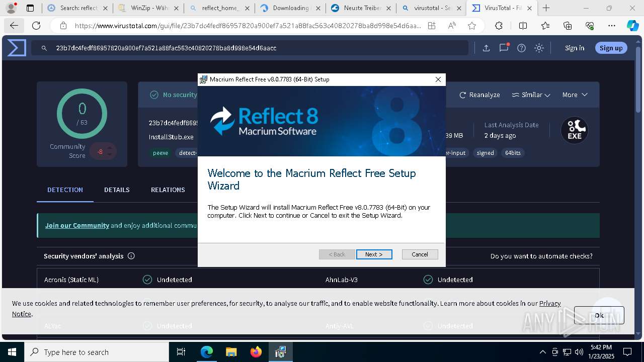Click the site info padlock icon
The width and height of the screenshot is (644, 362).
(x=63, y=26)
